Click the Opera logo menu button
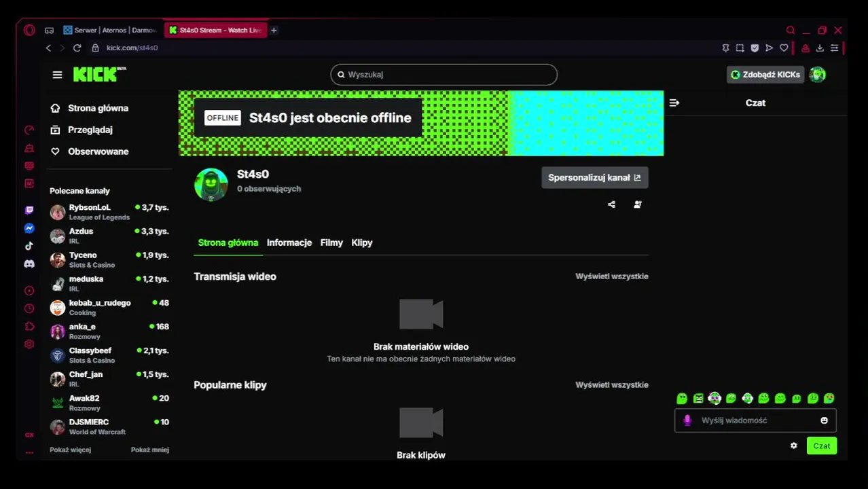868x489 pixels. (29, 30)
